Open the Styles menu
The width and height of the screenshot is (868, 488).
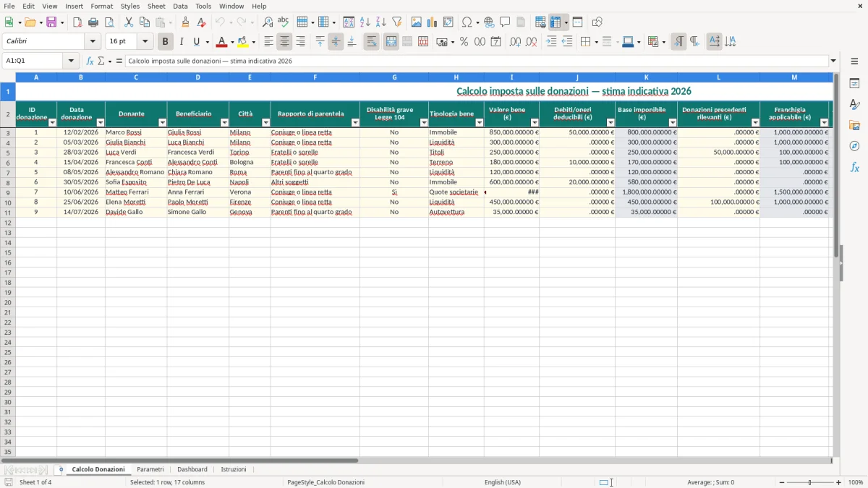130,6
